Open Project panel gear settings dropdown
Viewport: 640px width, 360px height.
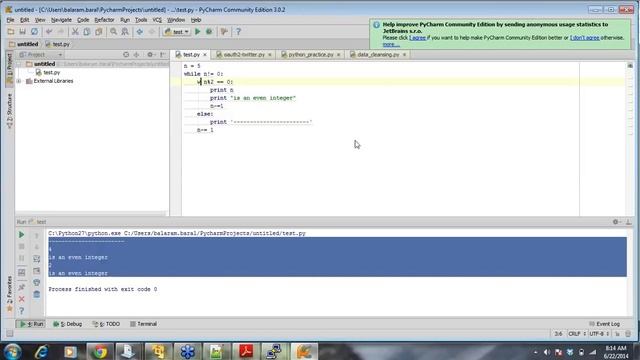click(x=151, y=54)
